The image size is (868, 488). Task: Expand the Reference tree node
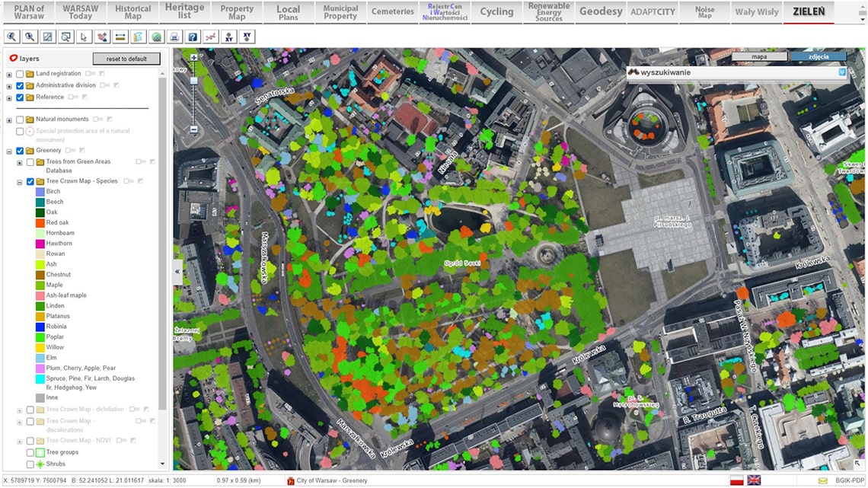tap(9, 98)
